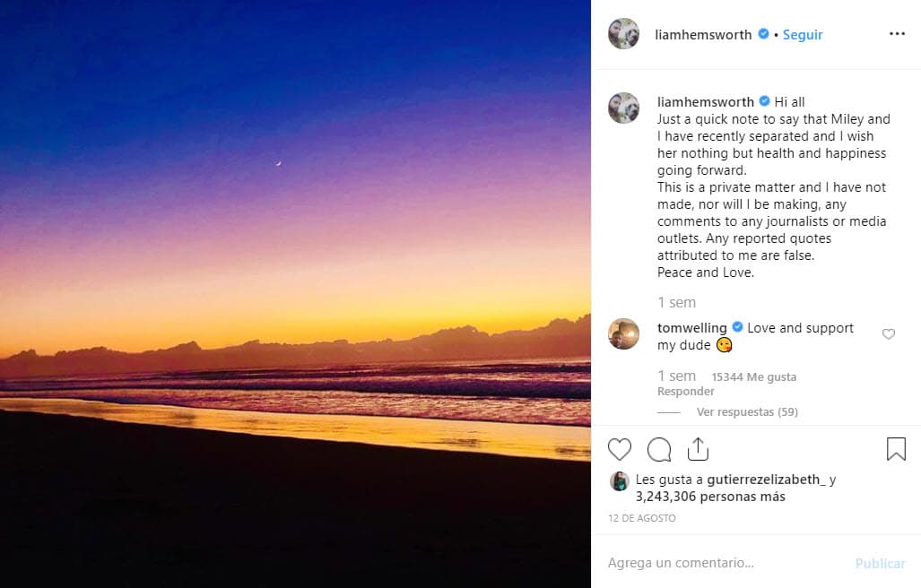The height and width of the screenshot is (588, 921).
Task: Like the post with the heart icon
Action: pos(620,449)
